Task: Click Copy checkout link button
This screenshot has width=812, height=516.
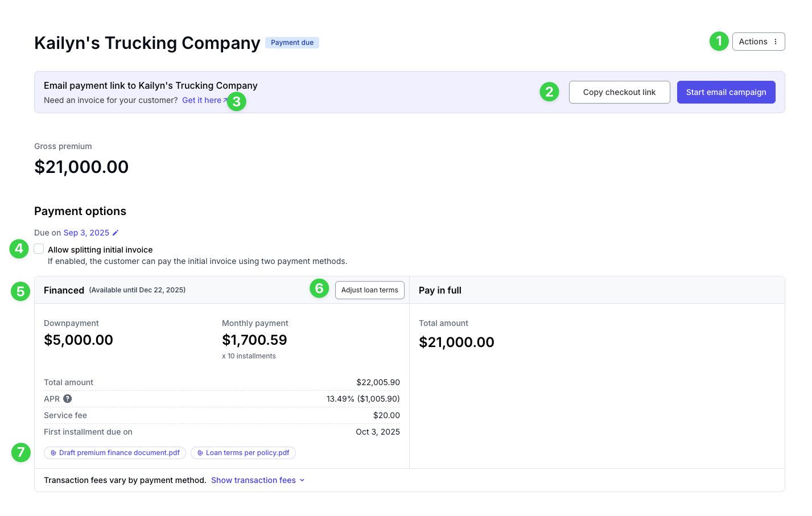Action: click(x=619, y=92)
